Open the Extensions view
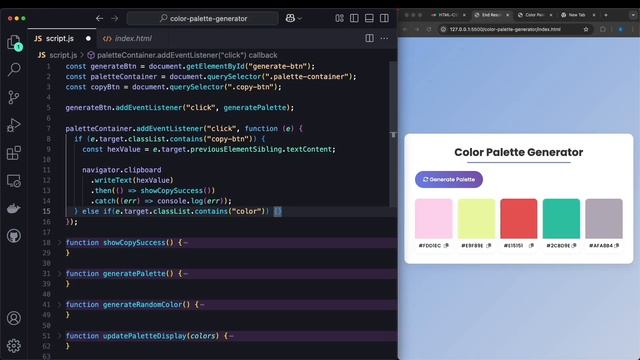The height and width of the screenshot is (360, 640). click(x=14, y=153)
